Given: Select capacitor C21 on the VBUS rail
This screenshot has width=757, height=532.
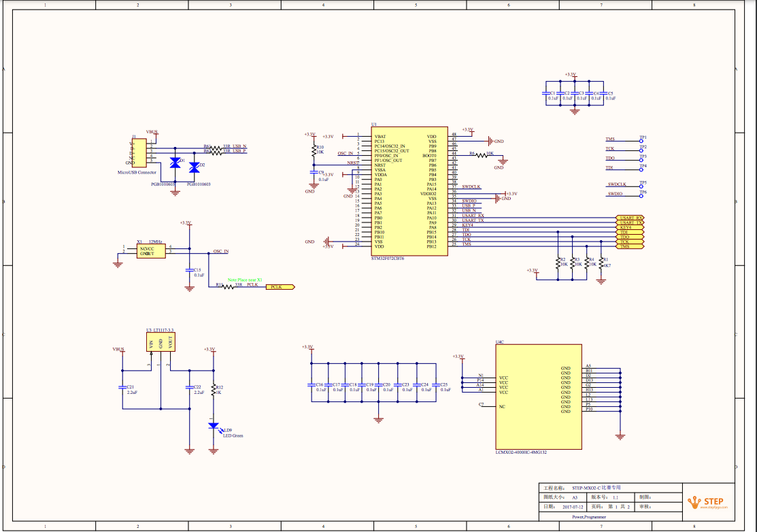Looking at the screenshot, I should tap(122, 387).
